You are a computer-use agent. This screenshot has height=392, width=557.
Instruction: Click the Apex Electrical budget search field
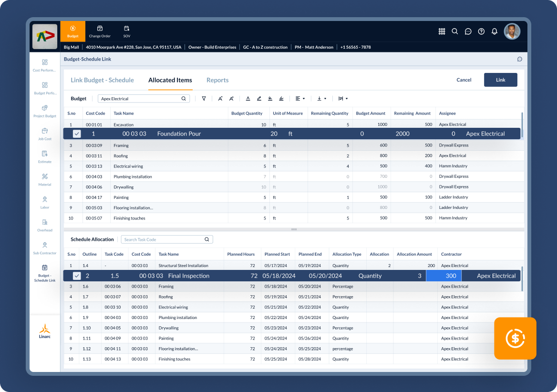[x=144, y=99]
